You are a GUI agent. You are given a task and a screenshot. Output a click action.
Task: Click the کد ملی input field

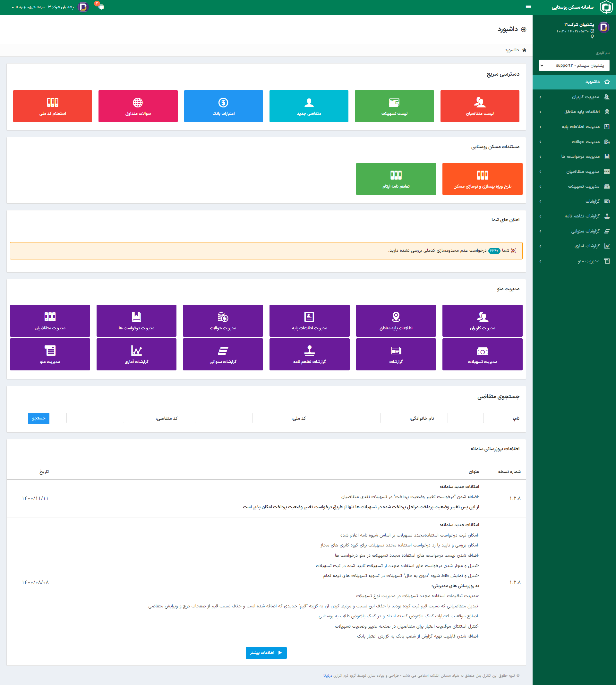(x=223, y=418)
